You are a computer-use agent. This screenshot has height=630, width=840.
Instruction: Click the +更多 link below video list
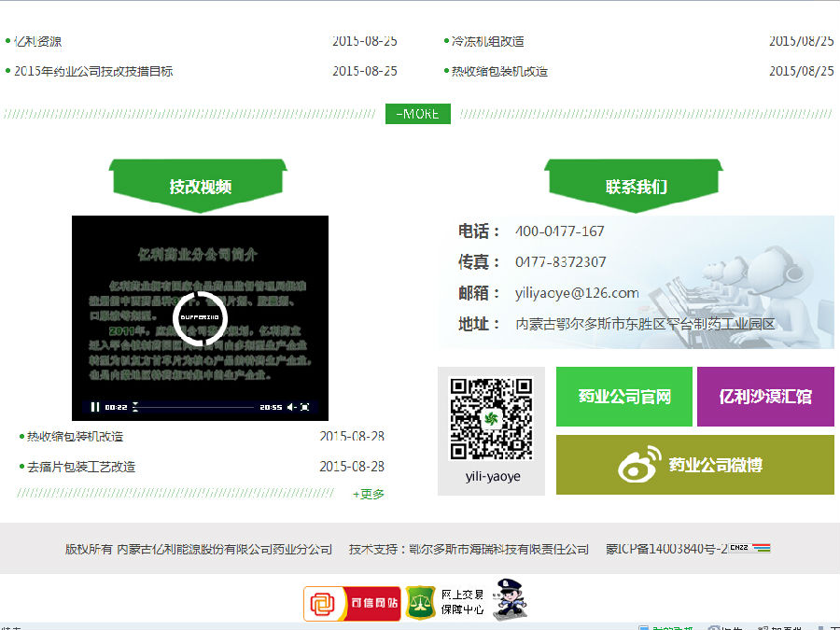tap(368, 494)
